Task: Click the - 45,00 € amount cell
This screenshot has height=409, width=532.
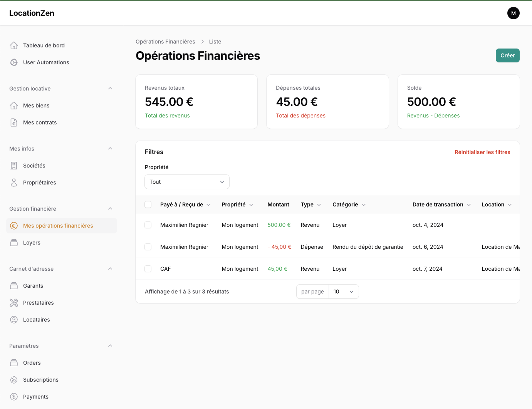Action: (279, 247)
